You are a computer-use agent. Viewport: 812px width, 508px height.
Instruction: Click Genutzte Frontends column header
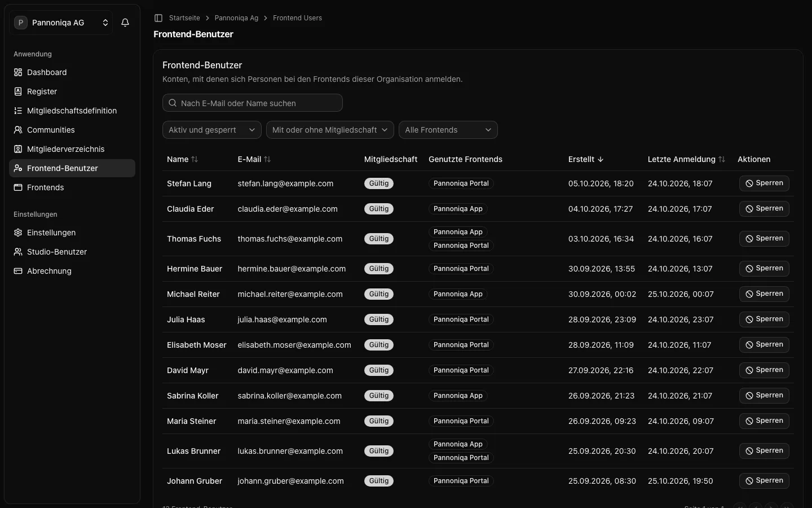click(465, 159)
